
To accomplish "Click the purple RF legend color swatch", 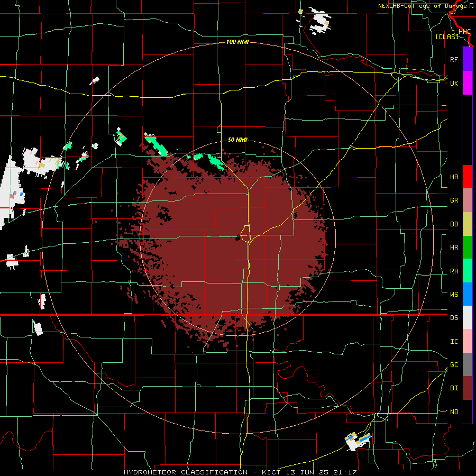I will [x=467, y=59].
